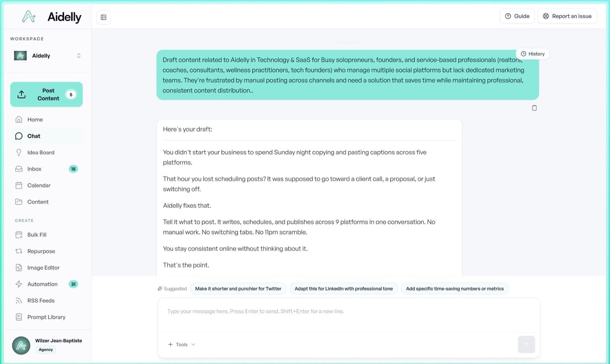Image resolution: width=610 pixels, height=364 pixels.
Task: Click the Automation lightning bolt icon
Action: [19, 284]
